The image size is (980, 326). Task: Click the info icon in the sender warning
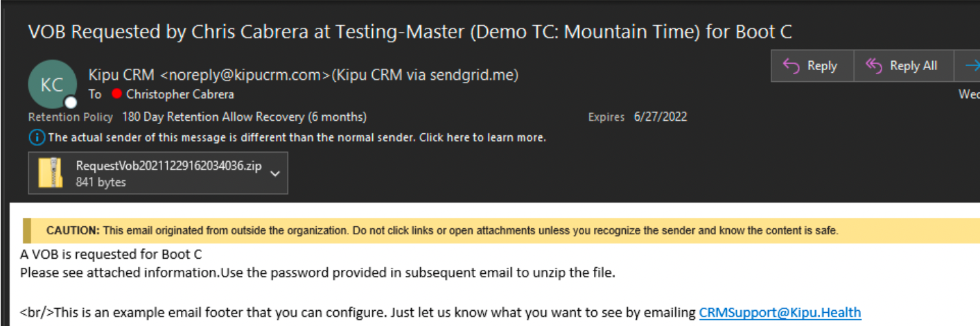click(x=36, y=137)
